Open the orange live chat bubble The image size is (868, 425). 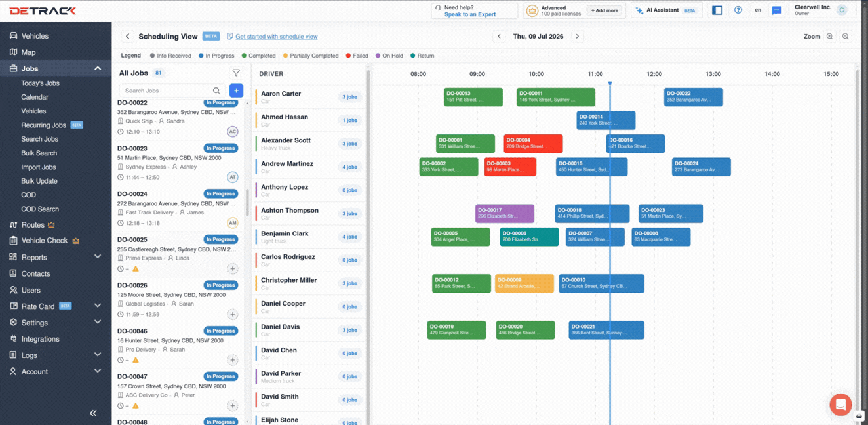click(840, 404)
